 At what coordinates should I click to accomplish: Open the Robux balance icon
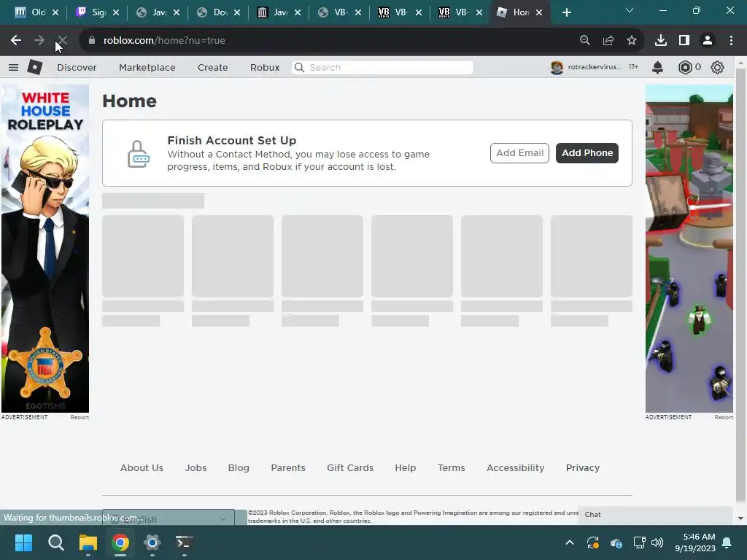point(684,68)
